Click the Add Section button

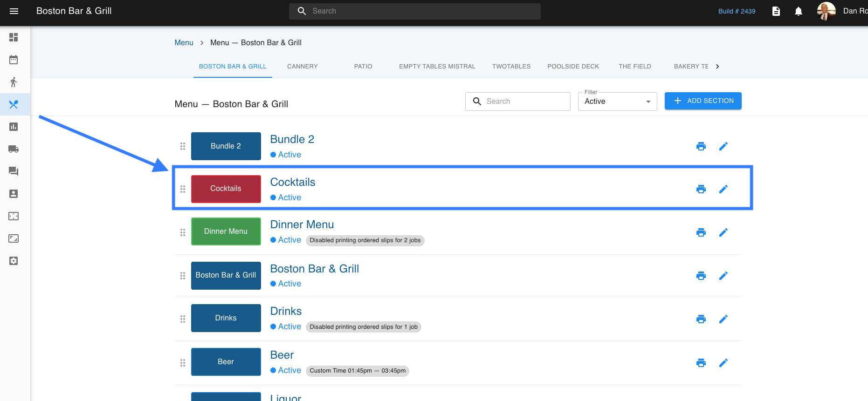click(x=703, y=101)
